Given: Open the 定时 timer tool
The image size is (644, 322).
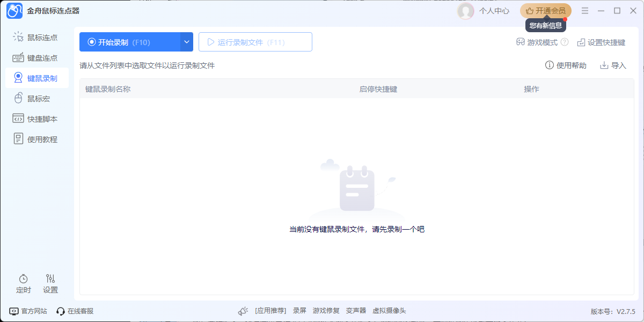Looking at the screenshot, I should (x=23, y=283).
